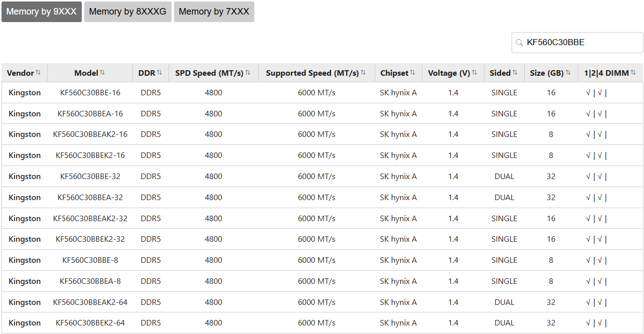Select model KF560C30BBE-8 cell
The height and width of the screenshot is (334, 644).
[x=90, y=260]
